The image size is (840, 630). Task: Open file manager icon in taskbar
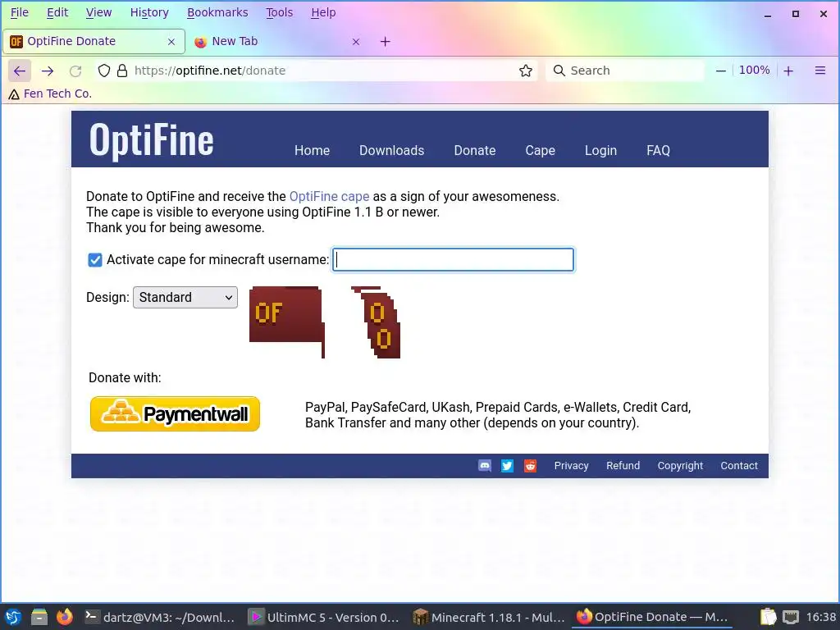click(x=39, y=617)
